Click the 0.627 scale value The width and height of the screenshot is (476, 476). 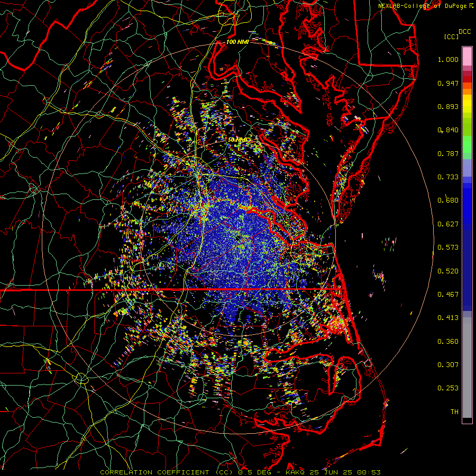point(448,224)
